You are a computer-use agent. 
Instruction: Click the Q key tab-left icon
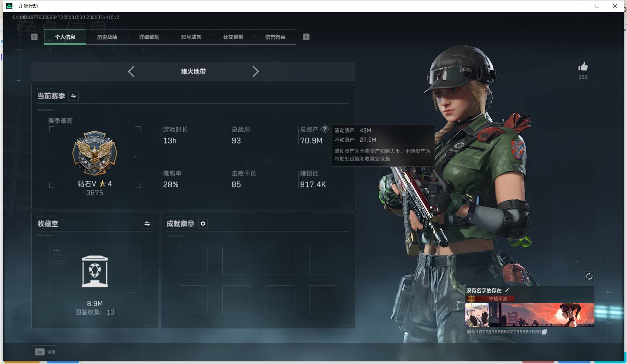34,37
